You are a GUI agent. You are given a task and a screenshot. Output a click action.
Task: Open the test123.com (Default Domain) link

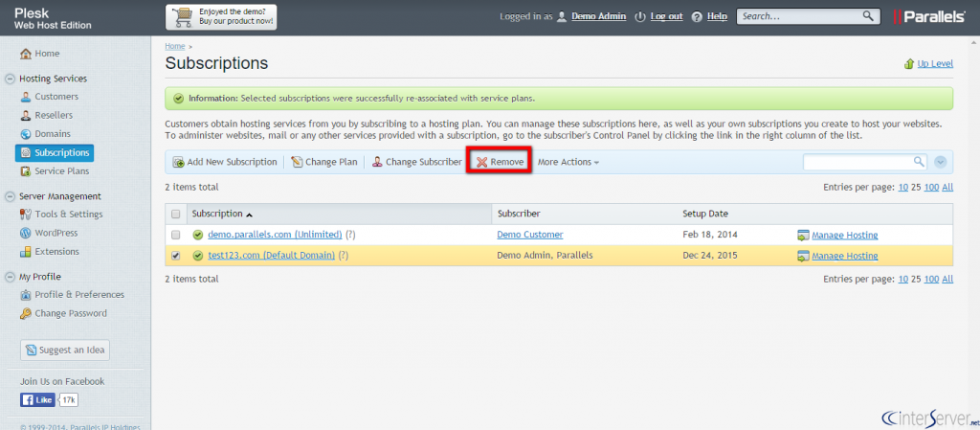(271, 256)
